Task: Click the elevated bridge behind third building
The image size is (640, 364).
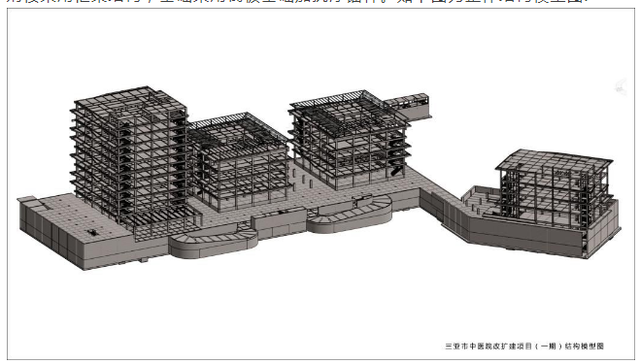Action: point(408,105)
